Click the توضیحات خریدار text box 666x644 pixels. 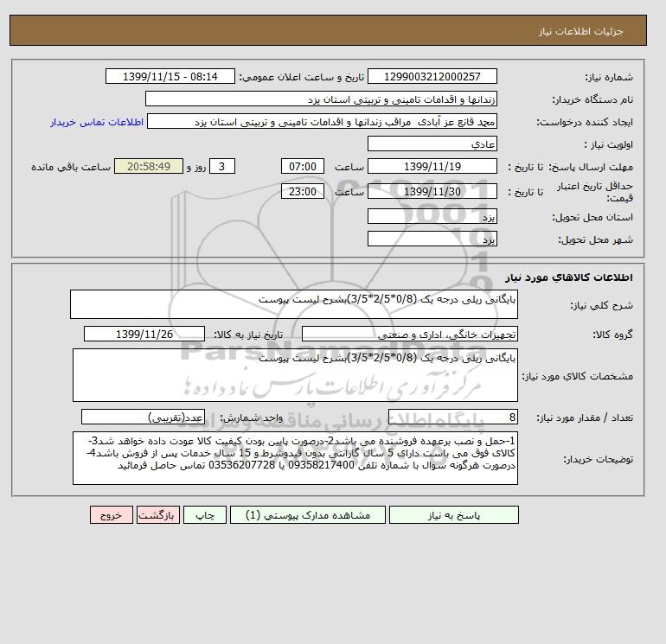295,458
